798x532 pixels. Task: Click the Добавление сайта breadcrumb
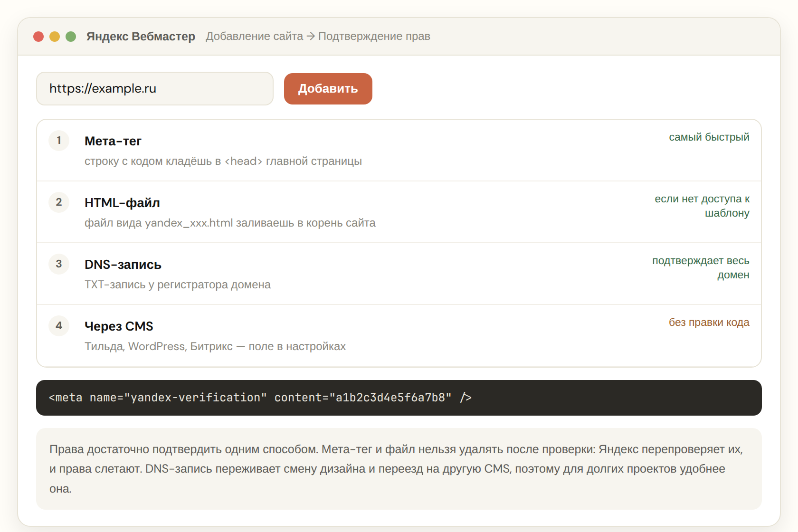click(x=254, y=37)
